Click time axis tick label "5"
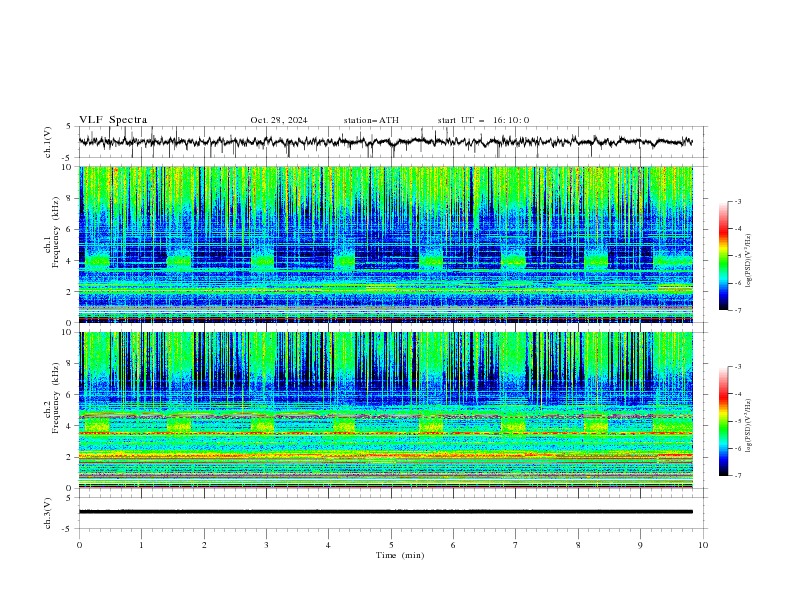 391,545
